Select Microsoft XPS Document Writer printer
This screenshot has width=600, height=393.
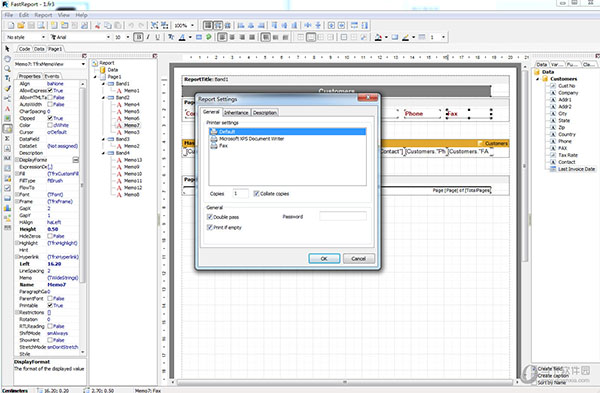point(251,139)
